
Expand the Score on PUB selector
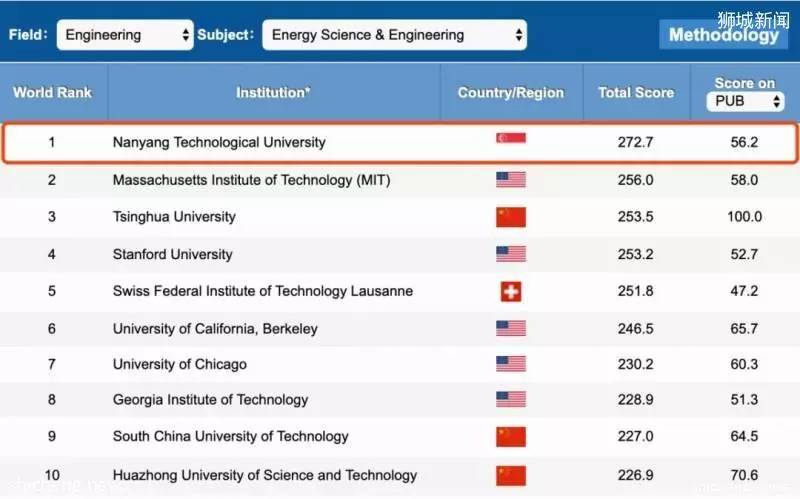(x=745, y=101)
